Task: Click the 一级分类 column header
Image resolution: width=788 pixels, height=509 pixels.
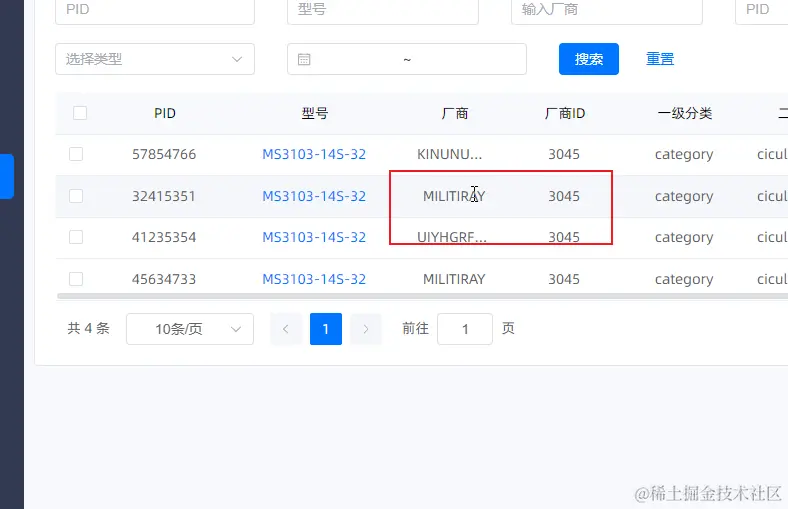Action: click(x=685, y=113)
